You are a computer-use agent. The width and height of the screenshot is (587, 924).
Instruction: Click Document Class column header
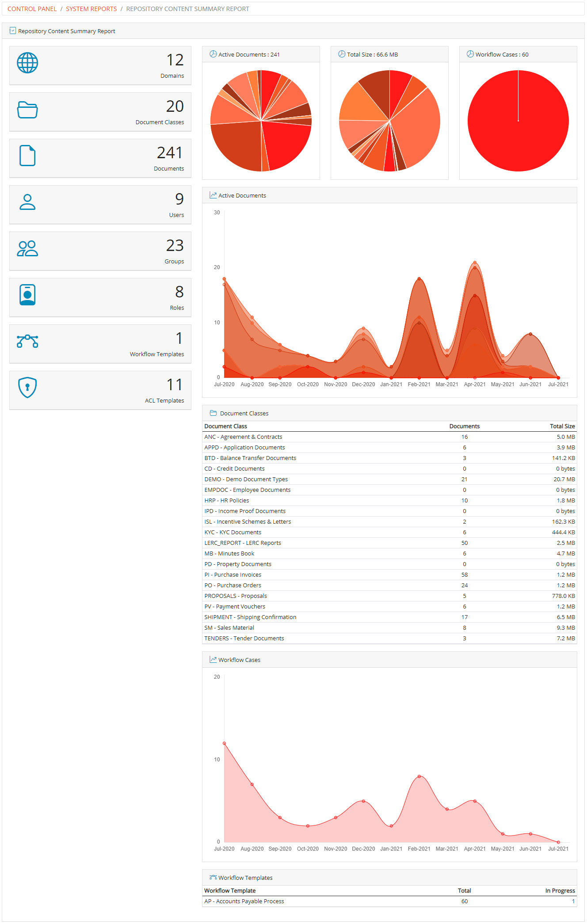pyautogui.click(x=225, y=426)
